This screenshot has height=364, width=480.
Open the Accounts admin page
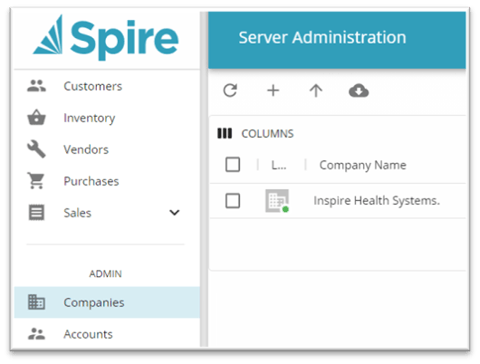(107, 334)
